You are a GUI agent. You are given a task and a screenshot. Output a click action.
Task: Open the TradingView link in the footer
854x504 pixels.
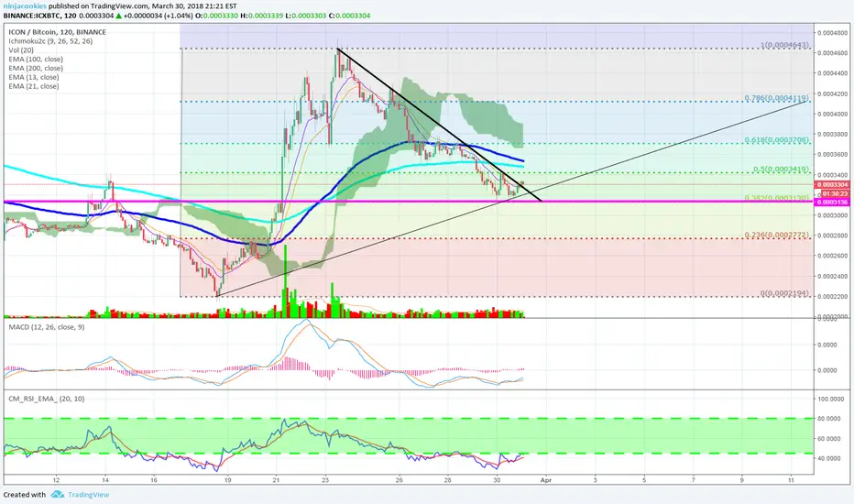click(x=88, y=495)
